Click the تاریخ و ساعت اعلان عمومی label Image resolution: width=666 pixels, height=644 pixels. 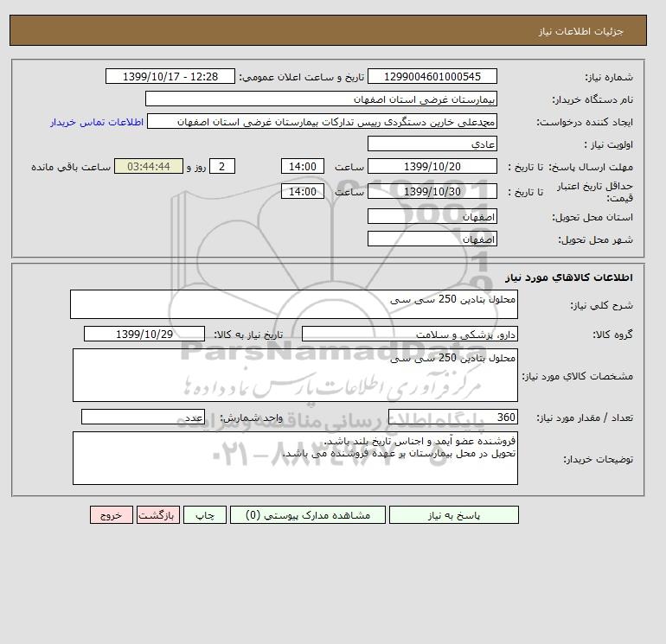point(302,77)
